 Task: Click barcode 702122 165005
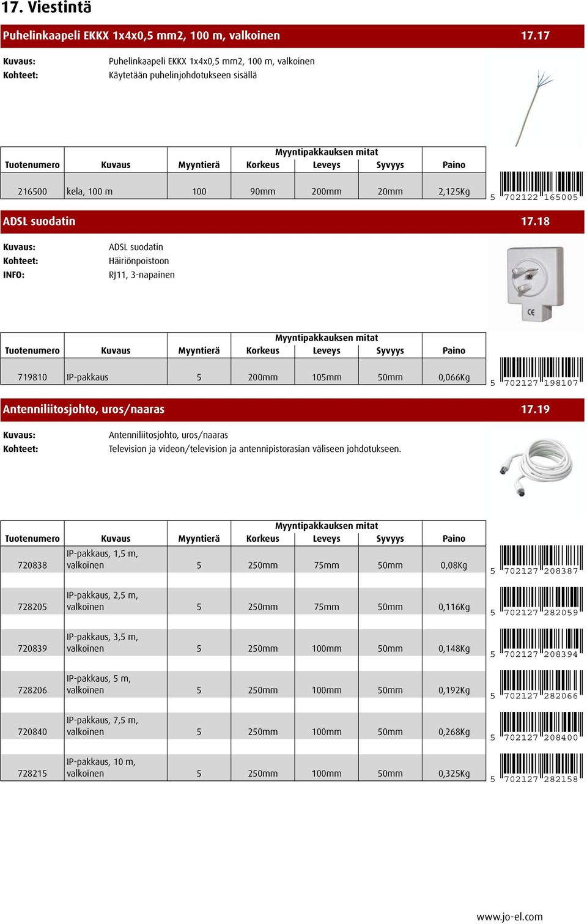tap(536, 187)
